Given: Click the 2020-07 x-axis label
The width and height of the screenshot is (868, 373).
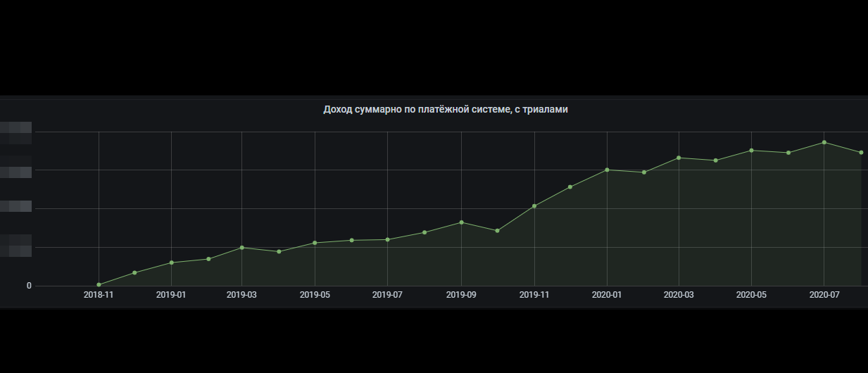Looking at the screenshot, I should [824, 295].
